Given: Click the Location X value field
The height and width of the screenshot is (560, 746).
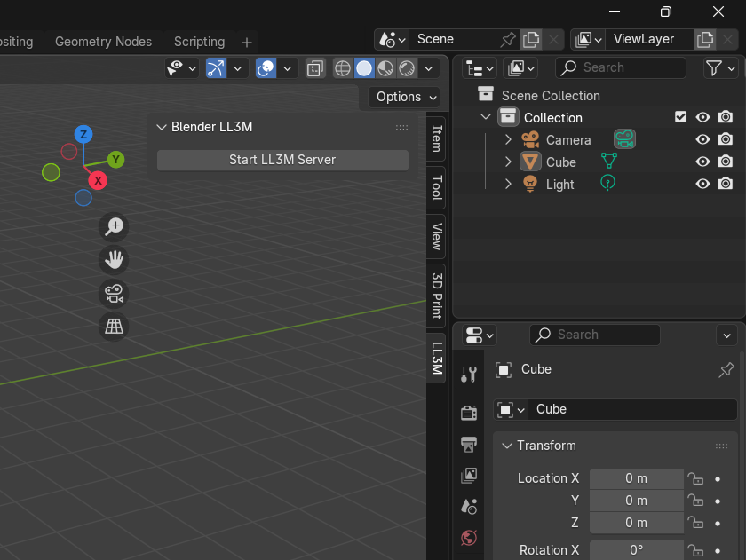Looking at the screenshot, I should [x=636, y=478].
